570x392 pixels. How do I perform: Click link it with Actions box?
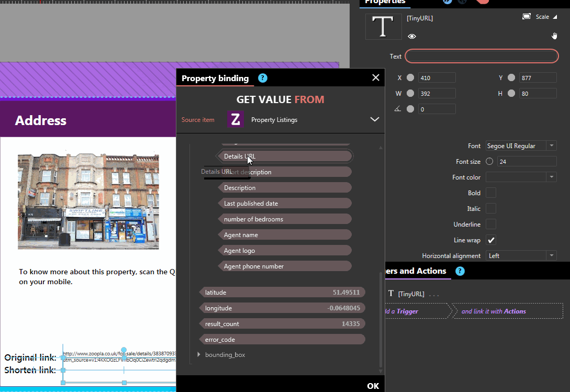click(x=508, y=311)
